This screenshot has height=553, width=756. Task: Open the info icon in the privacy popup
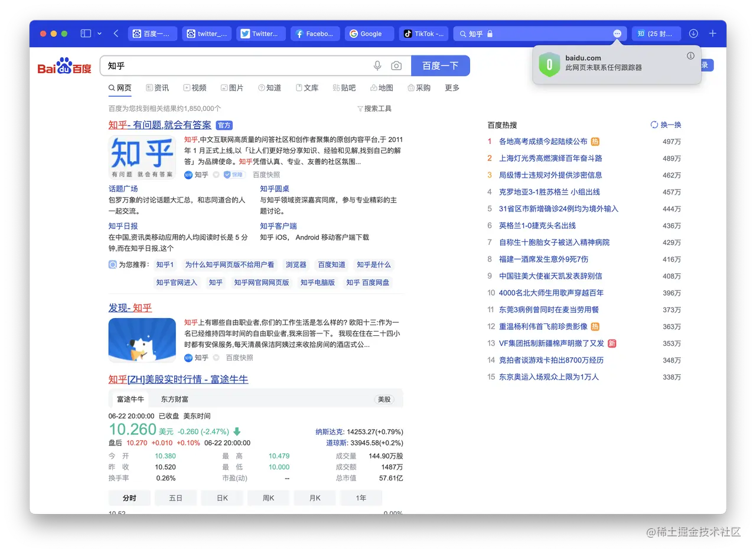[691, 55]
